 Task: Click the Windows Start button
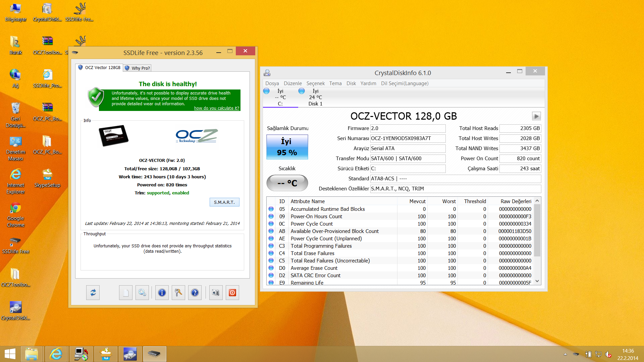(10, 354)
